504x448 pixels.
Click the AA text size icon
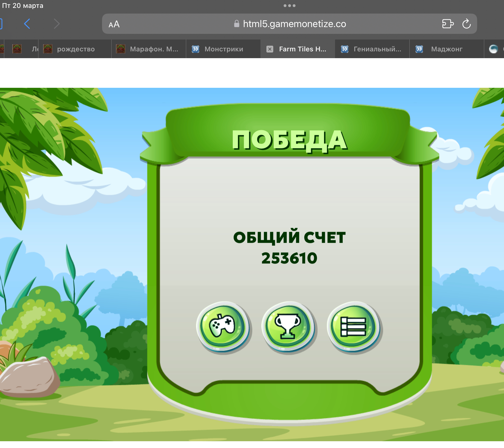coord(114,24)
